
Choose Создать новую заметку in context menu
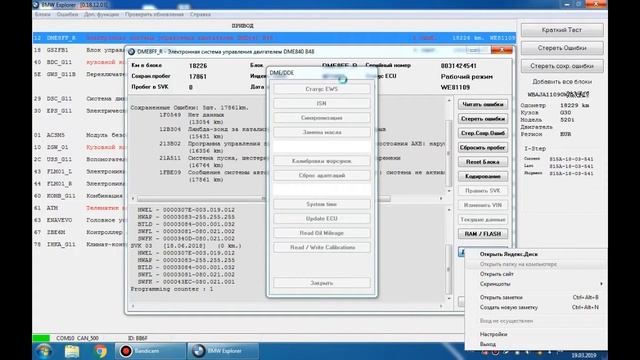(509, 307)
